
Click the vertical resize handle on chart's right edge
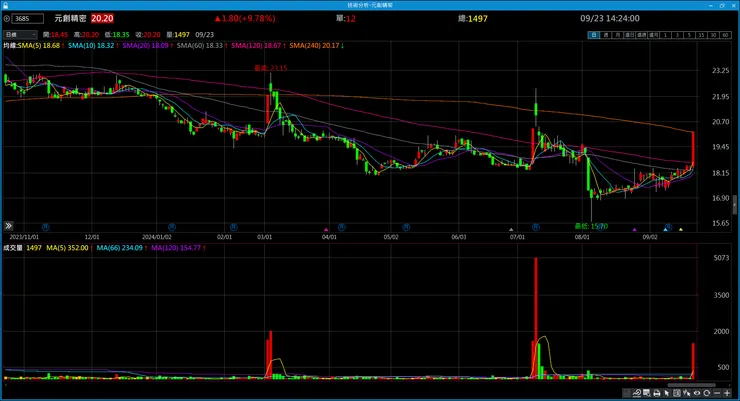point(734,205)
